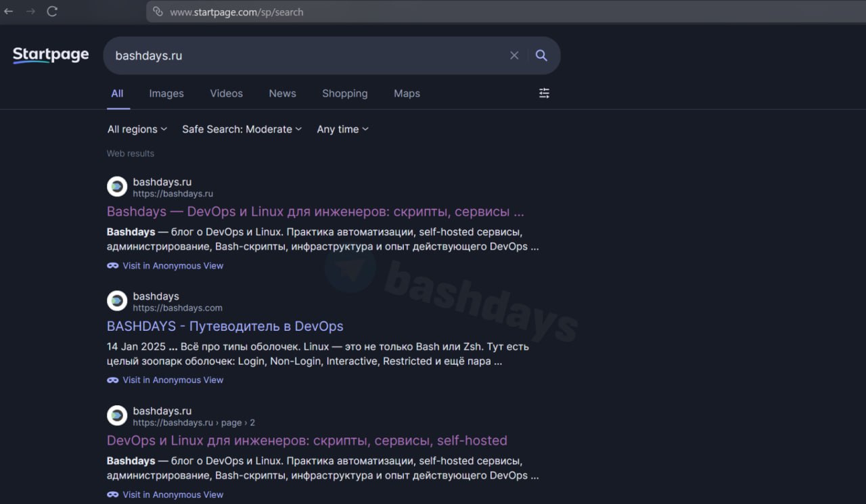866x504 pixels.
Task: Click inside the bashdays.ru search field
Action: point(304,55)
